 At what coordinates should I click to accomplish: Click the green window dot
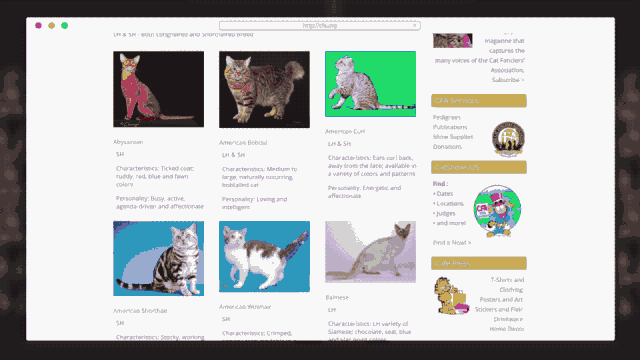click(64, 25)
